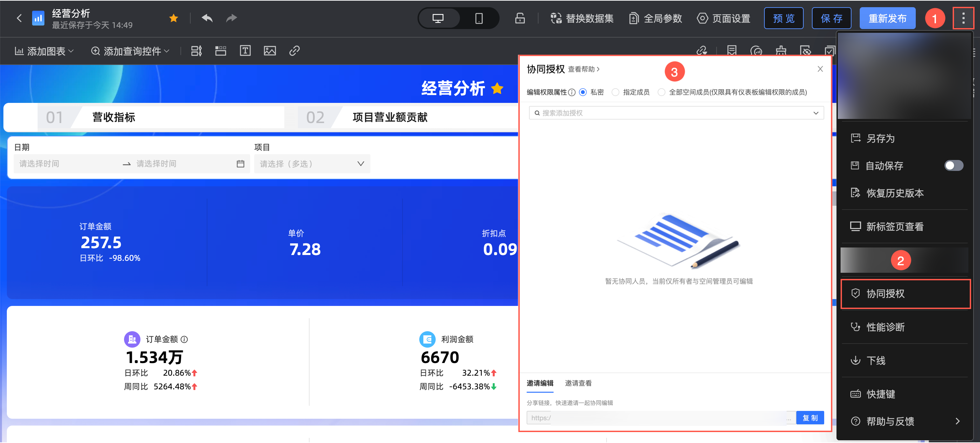Open the 项目 multi-select dropdown

coord(312,164)
